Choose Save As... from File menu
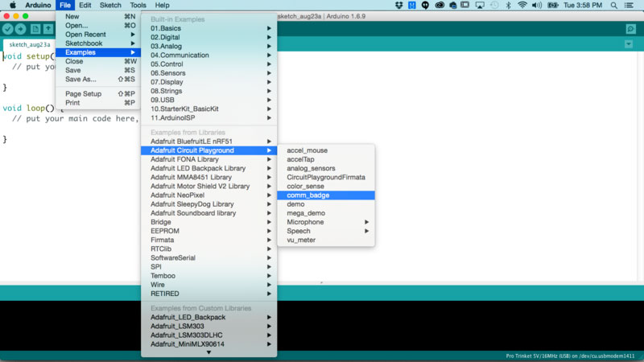 [80, 79]
